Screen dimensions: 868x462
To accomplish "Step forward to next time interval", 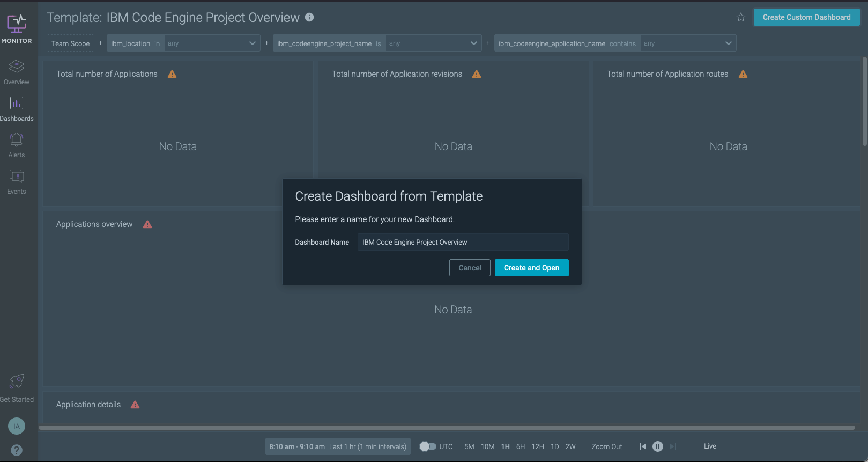I will [672, 446].
